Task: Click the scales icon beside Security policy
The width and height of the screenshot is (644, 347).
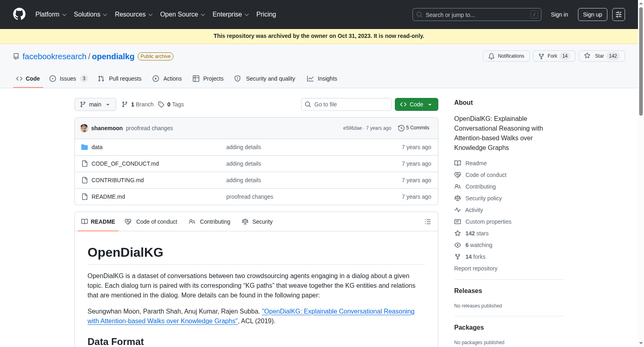Action: coord(458,198)
